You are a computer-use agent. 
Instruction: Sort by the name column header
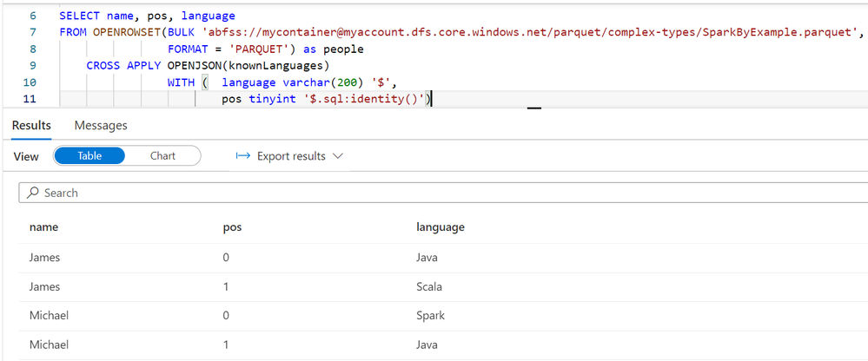pyautogui.click(x=43, y=227)
